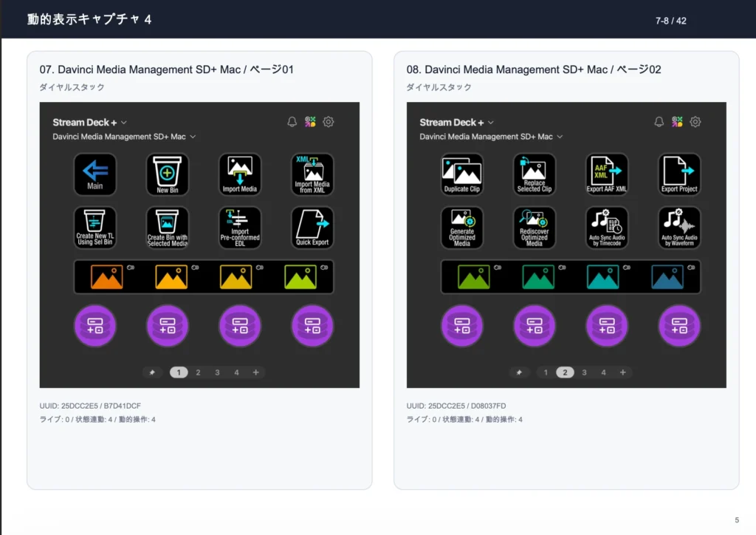This screenshot has height=535, width=756.
Task: Select page 2 tab in 08 card
Action: click(565, 372)
